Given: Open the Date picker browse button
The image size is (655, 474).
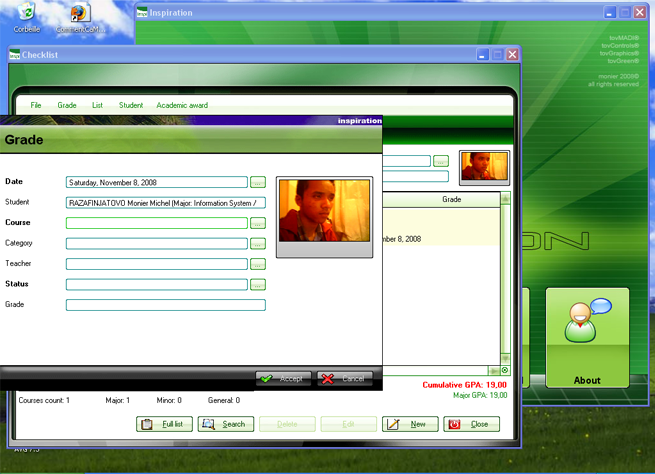Looking at the screenshot, I should click(x=258, y=182).
